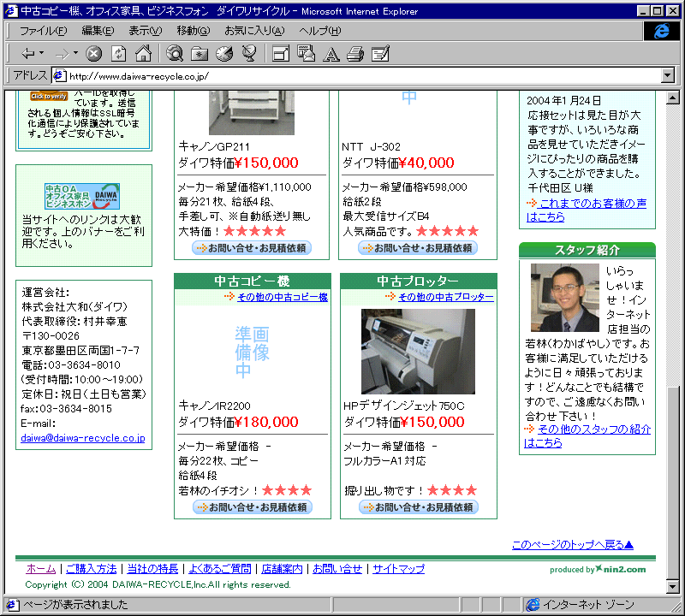Click the このページのトップへ戻る link
Viewport: 685px width, 616px height.
coord(573,545)
